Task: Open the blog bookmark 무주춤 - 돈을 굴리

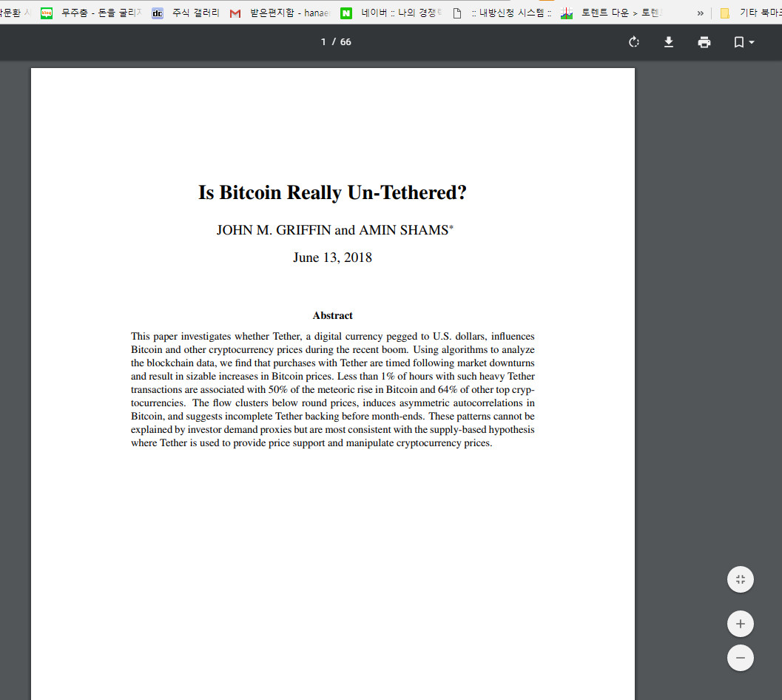Action: pos(91,13)
